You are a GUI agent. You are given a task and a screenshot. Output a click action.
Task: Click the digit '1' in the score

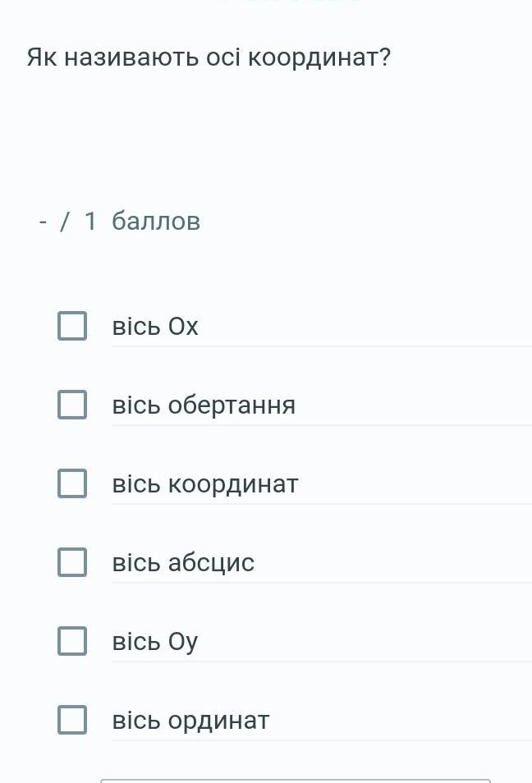91,222
